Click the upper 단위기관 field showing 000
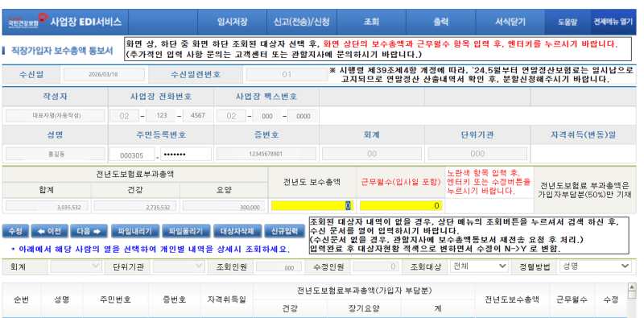 tap(477, 154)
